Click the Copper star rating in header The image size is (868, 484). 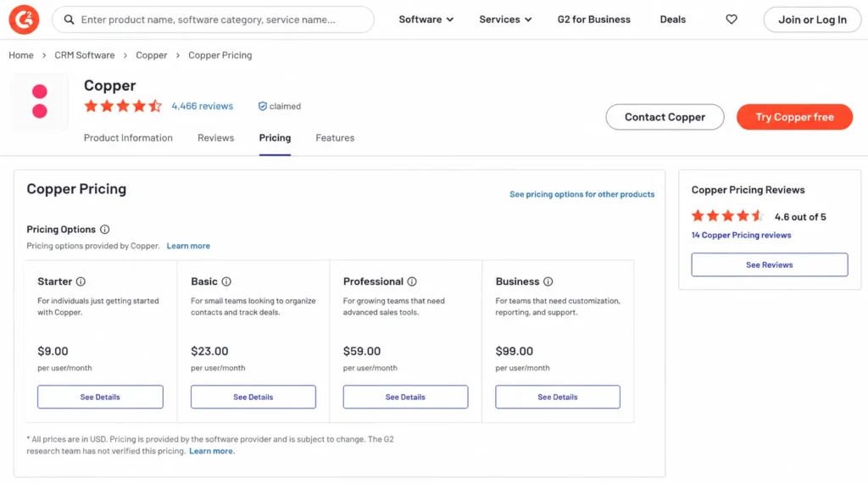123,106
